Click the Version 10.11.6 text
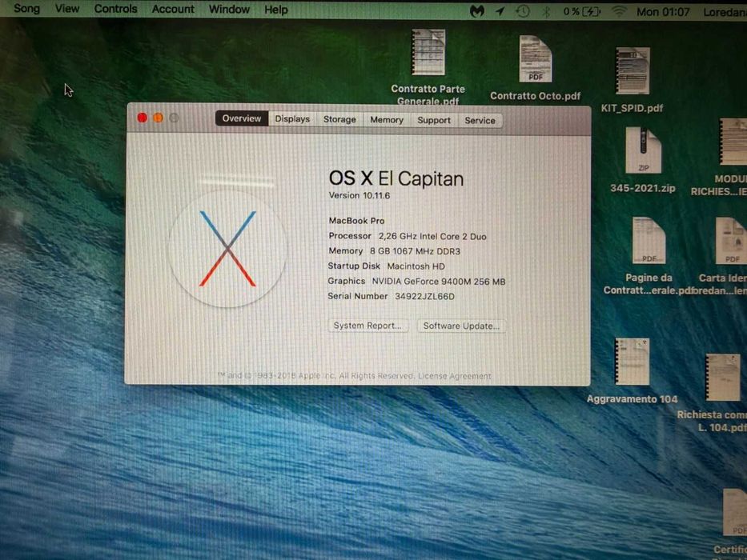Screen dimensions: 747x560 coord(359,196)
